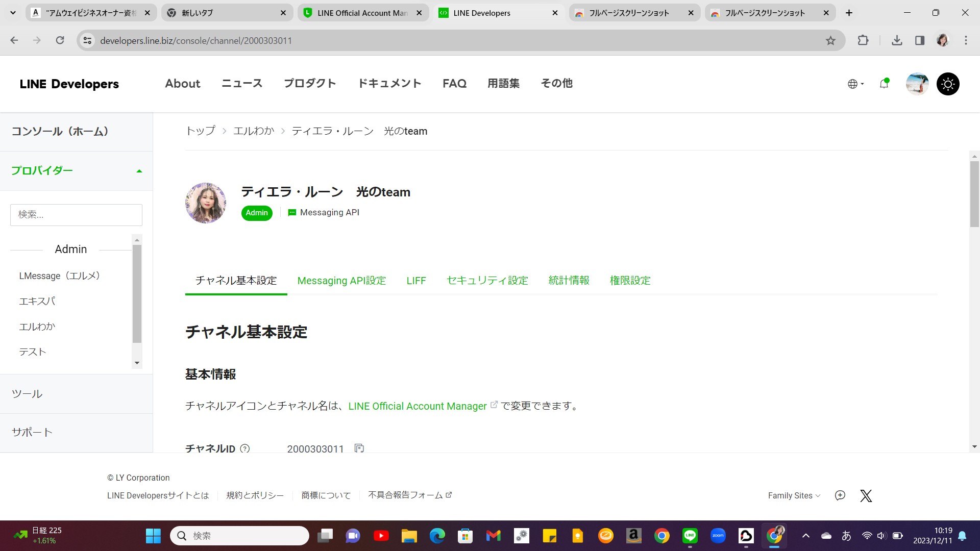Click the main page scrollbar

tap(974, 194)
